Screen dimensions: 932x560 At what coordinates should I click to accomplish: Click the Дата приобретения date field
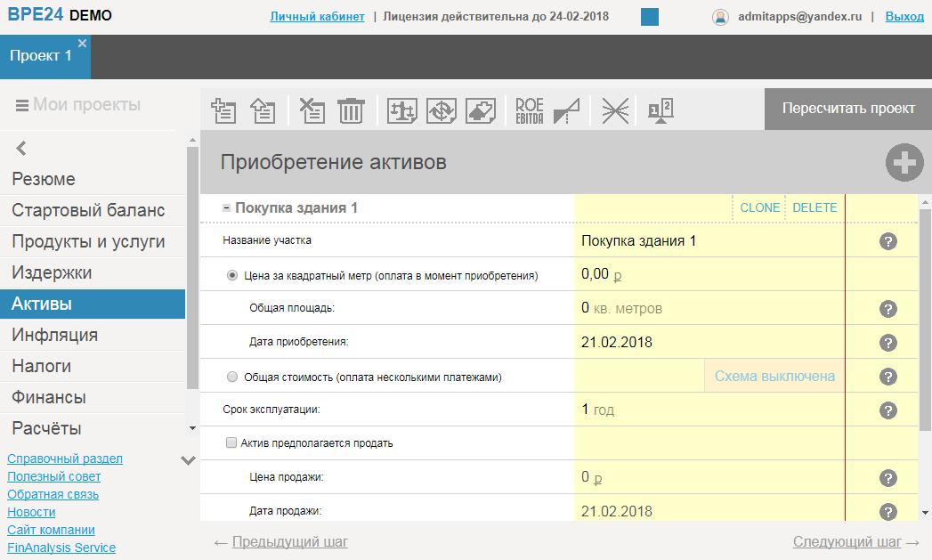pyautogui.click(x=616, y=343)
